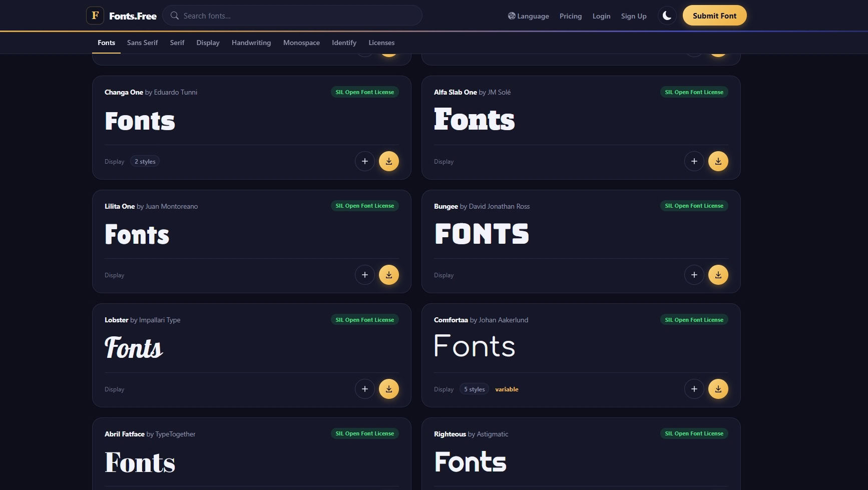The image size is (868, 490).
Task: Download the Lobster font
Action: pos(389,389)
